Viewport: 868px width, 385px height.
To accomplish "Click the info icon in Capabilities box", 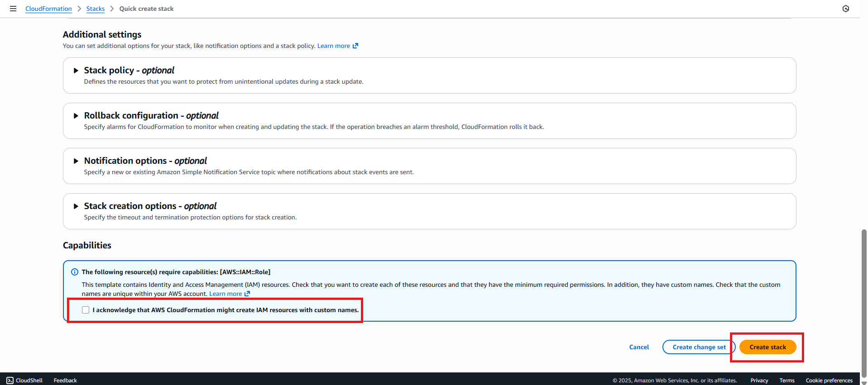I will click(x=75, y=272).
